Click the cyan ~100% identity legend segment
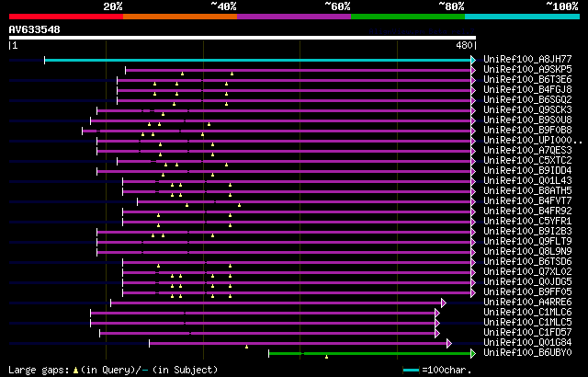Image resolution: width=588 pixels, height=377 pixels. click(522, 17)
